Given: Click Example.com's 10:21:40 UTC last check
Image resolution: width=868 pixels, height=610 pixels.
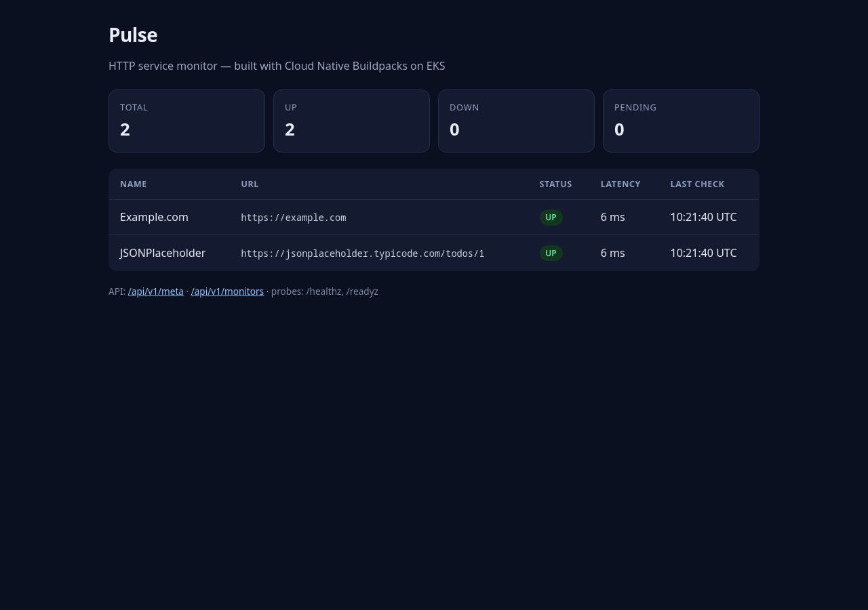Looking at the screenshot, I should click(703, 217).
